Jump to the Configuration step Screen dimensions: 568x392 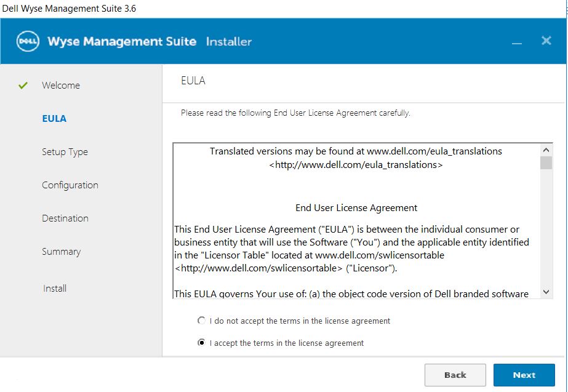[x=70, y=185]
